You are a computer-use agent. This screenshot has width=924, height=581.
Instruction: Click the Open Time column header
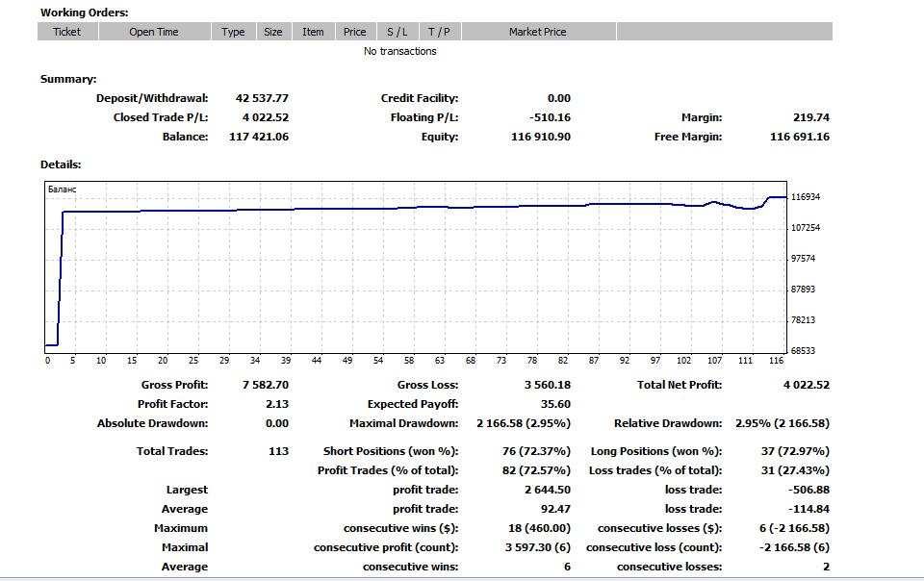pos(154,32)
